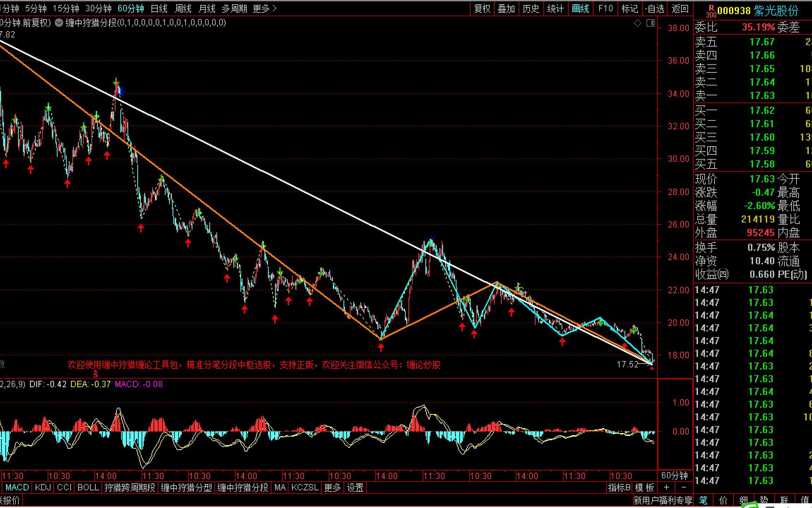Open the 标记 mark menu
The height and width of the screenshot is (508, 812).
click(x=629, y=8)
